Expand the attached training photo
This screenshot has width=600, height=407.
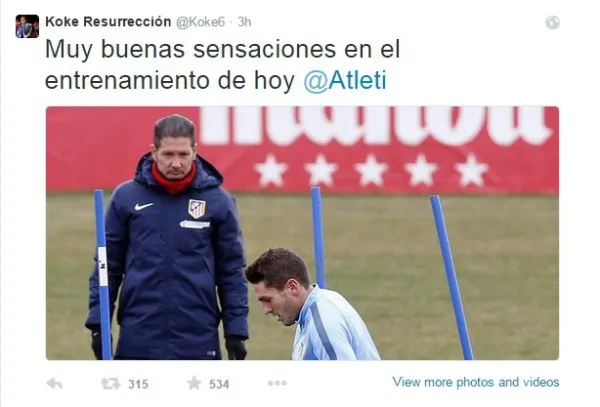pyautogui.click(x=302, y=233)
